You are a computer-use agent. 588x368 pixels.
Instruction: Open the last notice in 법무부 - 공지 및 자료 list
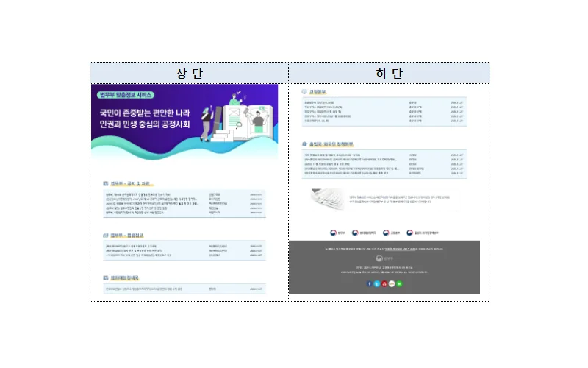click(135, 213)
